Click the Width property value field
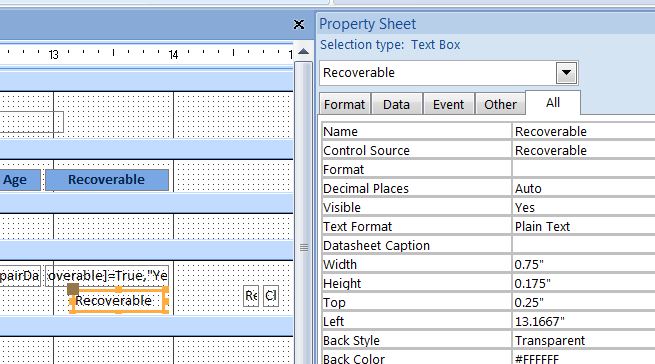655x364 pixels. pos(584,265)
